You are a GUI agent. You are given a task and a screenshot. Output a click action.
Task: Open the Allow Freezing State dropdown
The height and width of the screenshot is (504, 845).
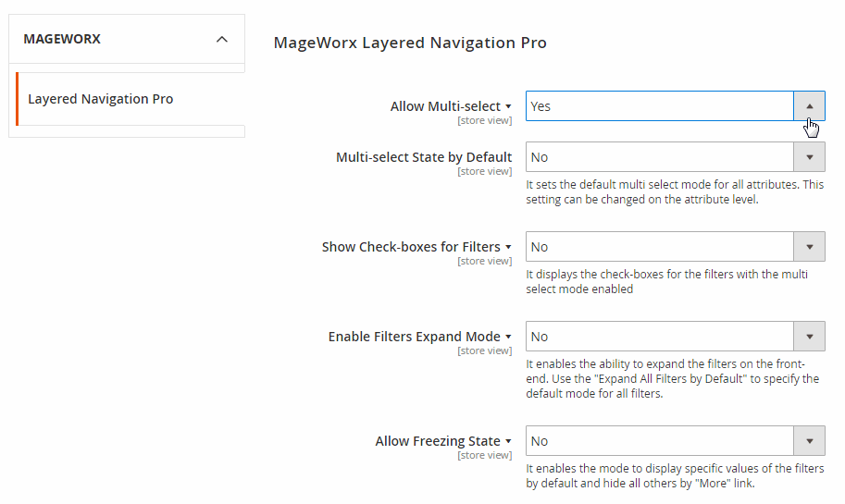[x=659, y=441]
